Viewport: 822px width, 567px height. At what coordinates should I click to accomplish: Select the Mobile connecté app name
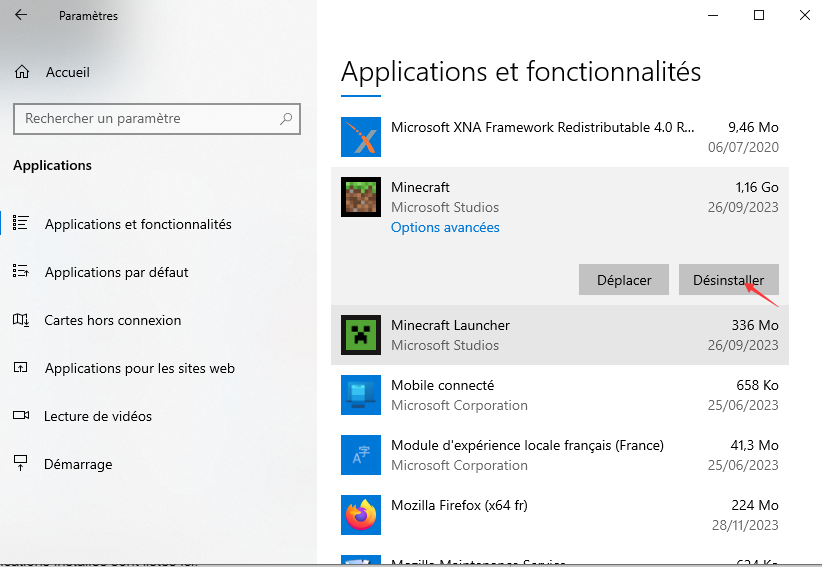[442, 385]
